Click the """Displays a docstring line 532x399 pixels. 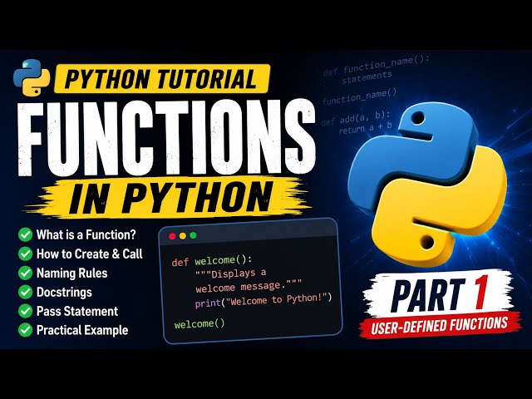point(231,273)
